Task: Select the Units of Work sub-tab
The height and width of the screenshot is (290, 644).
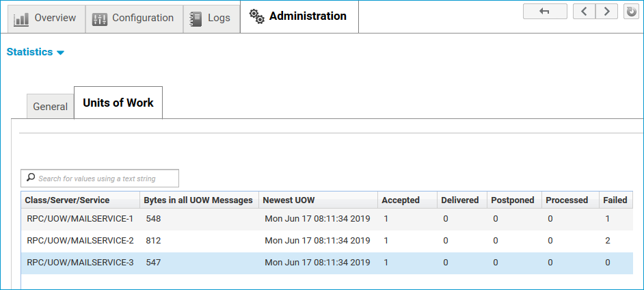Action: click(x=118, y=103)
